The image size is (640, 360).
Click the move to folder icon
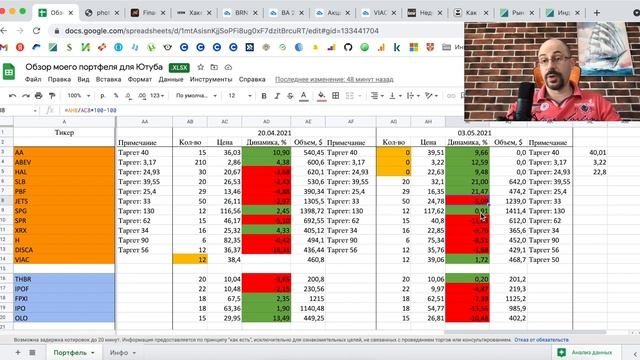[x=214, y=67]
